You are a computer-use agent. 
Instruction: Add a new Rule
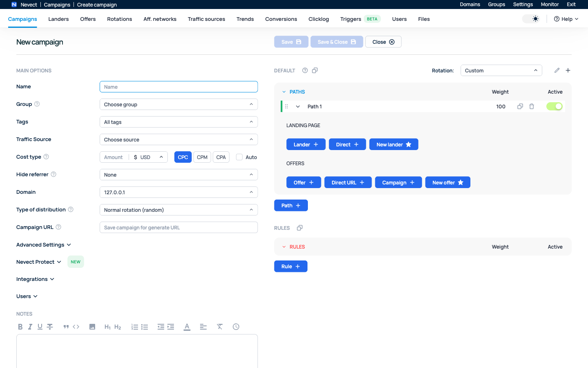point(291,266)
